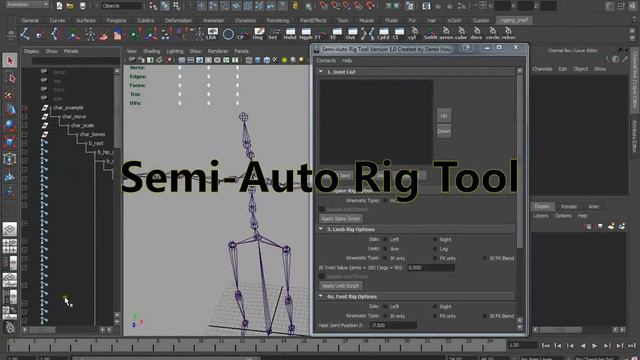
Task: Open the Objects selection mask dropdown
Action: tap(122, 6)
